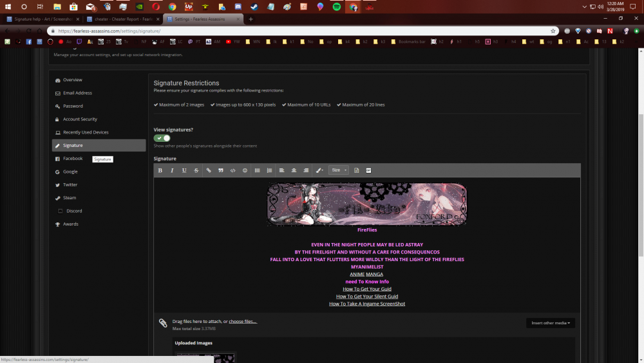This screenshot has height=363, width=644.
Task: Open the Facebook bookmark icon
Action: click(29, 41)
